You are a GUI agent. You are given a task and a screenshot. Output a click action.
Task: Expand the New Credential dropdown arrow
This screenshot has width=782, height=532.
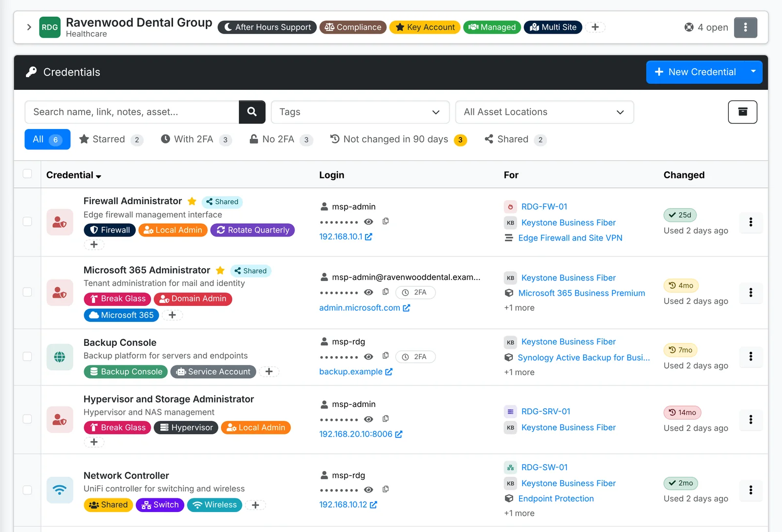coord(753,72)
